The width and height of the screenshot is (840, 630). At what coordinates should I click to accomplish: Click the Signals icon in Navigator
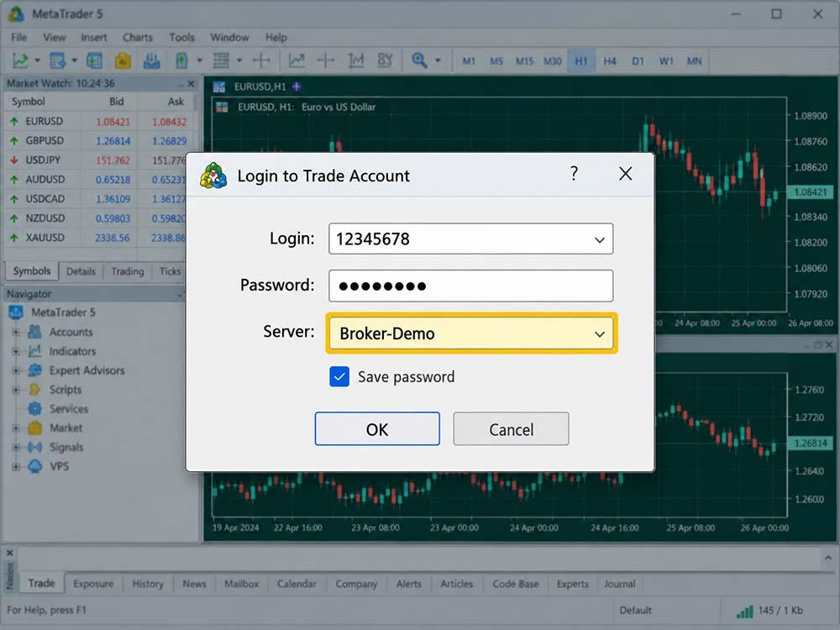(x=34, y=447)
